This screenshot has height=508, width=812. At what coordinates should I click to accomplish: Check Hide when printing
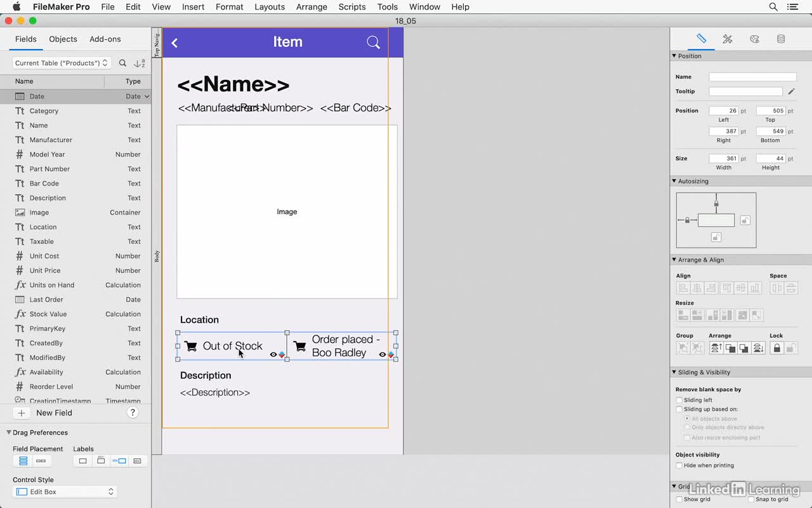click(x=679, y=465)
